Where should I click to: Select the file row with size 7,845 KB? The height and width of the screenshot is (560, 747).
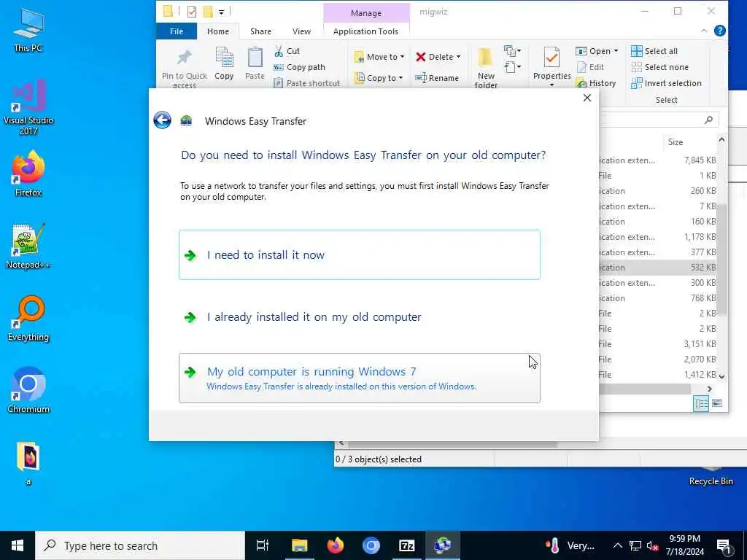658,160
